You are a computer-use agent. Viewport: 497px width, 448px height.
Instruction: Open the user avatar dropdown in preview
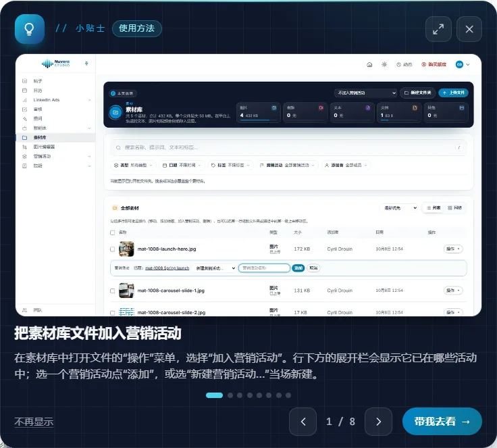pos(463,64)
